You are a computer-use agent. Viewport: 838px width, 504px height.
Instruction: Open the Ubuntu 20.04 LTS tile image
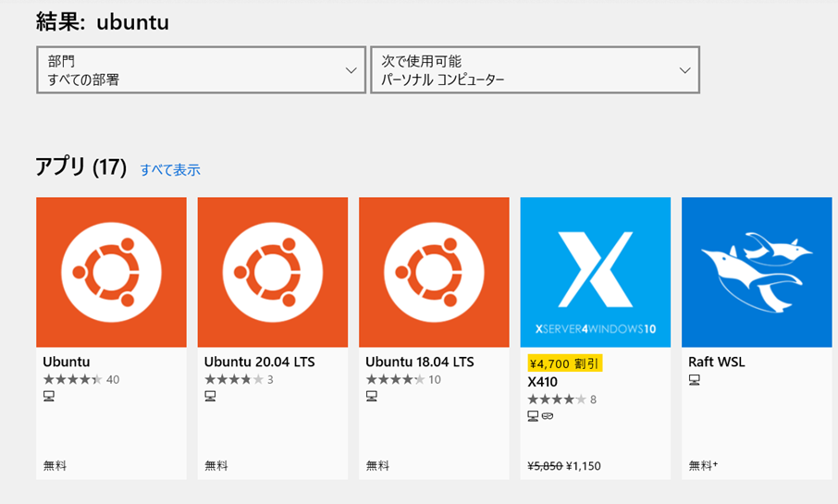[x=273, y=272]
